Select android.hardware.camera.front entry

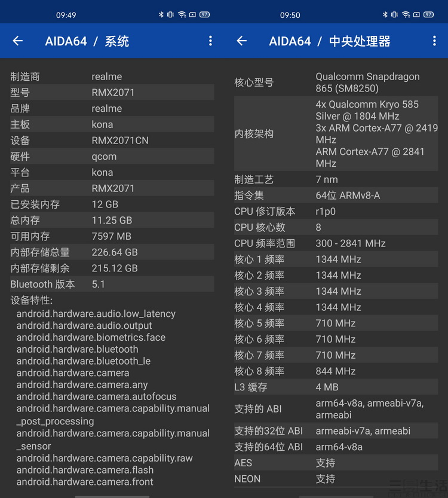pyautogui.click(x=85, y=482)
